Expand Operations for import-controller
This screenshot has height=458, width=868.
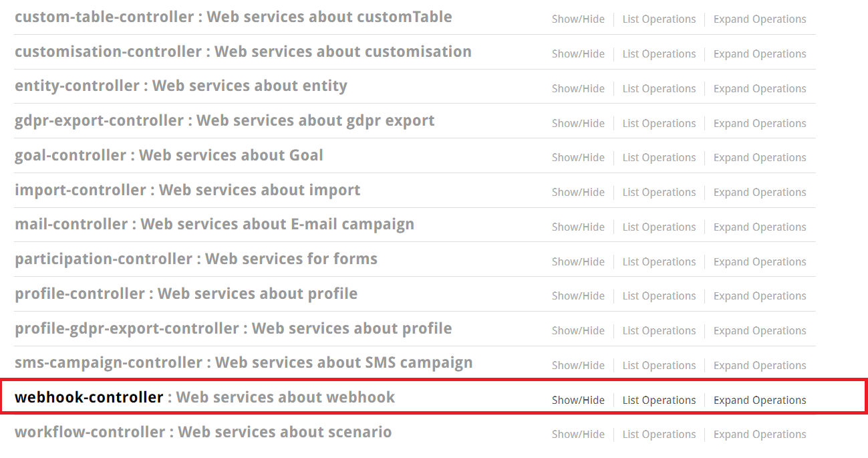click(x=760, y=193)
